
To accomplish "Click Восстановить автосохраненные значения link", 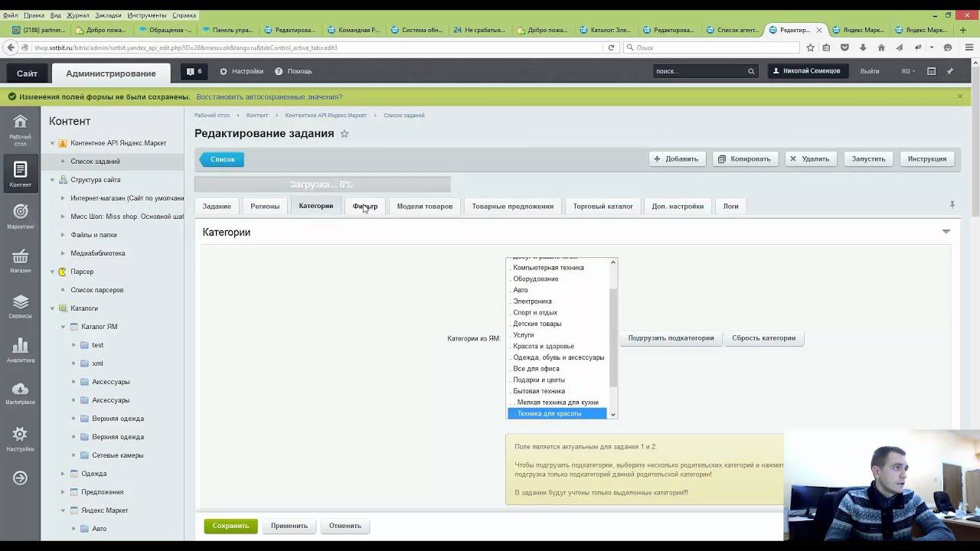I will 269,97.
